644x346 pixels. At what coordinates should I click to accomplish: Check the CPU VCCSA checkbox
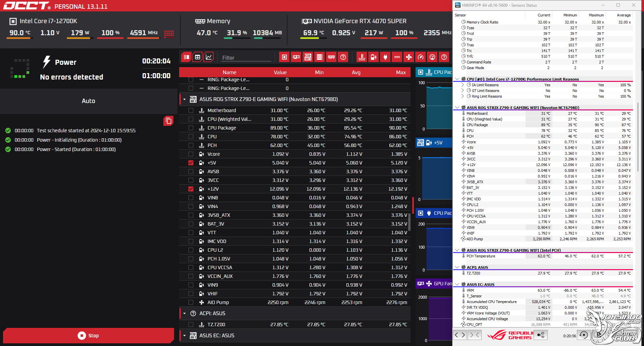[191, 267]
